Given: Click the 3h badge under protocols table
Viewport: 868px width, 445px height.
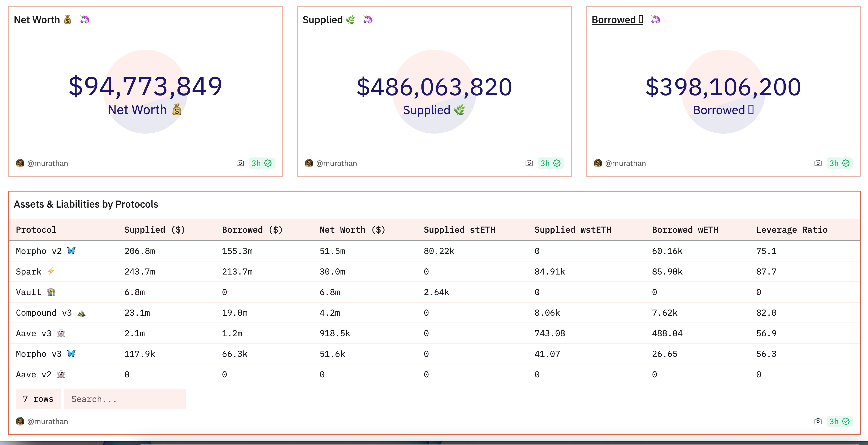Looking at the screenshot, I should tap(839, 421).
